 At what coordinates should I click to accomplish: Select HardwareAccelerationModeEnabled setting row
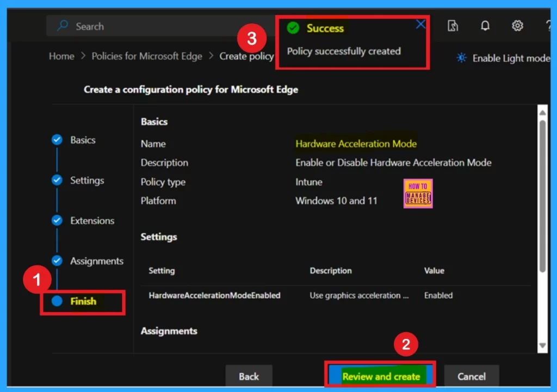336,295
